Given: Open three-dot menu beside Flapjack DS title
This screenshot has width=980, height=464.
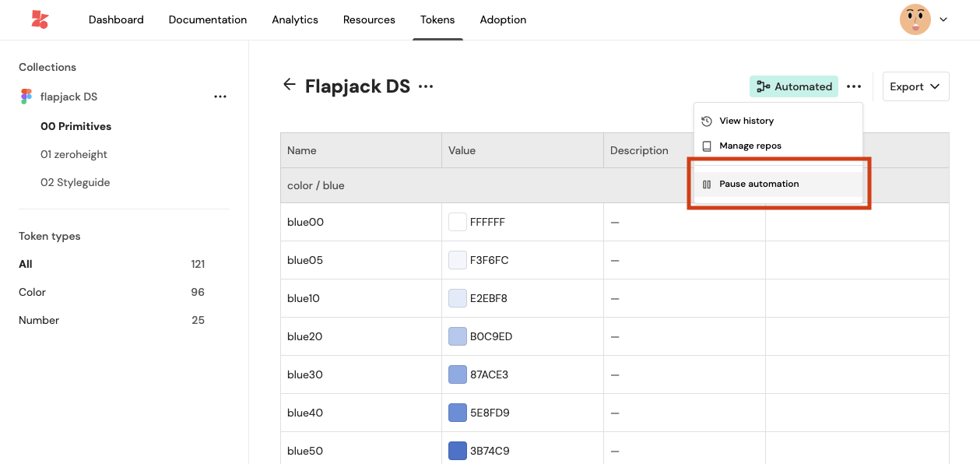Looking at the screenshot, I should pyautogui.click(x=426, y=86).
